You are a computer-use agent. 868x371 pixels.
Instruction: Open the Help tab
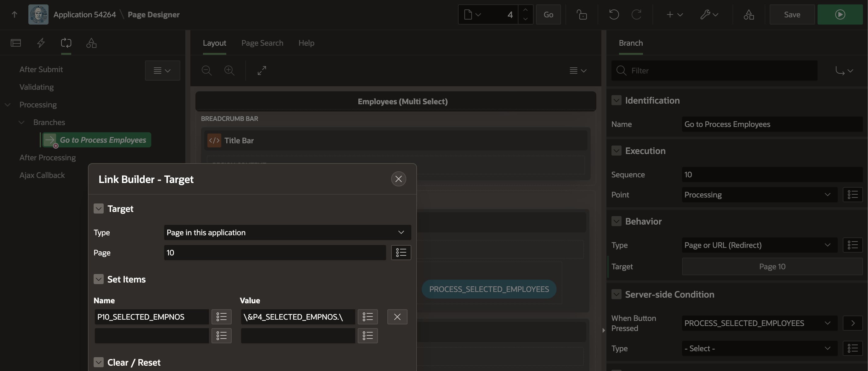306,43
